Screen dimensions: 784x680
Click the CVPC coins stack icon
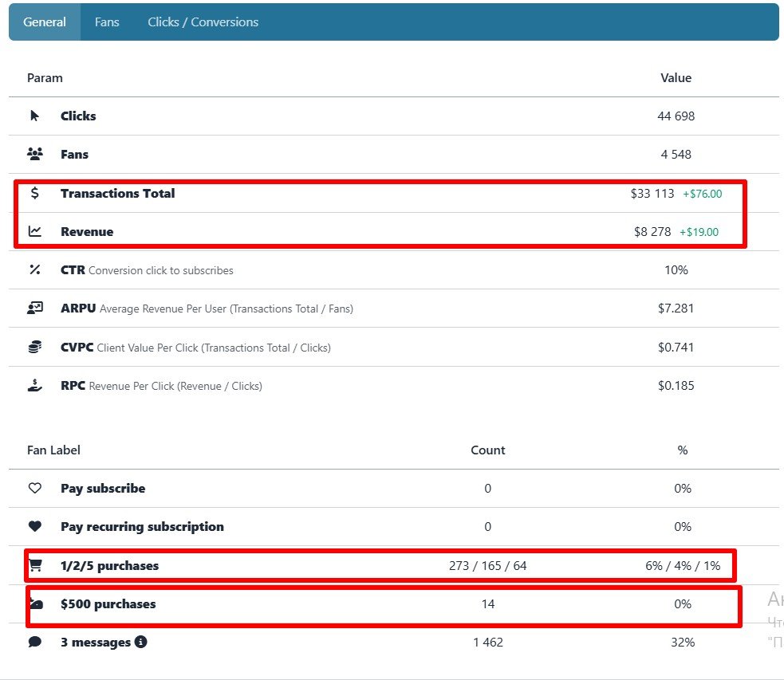point(35,347)
